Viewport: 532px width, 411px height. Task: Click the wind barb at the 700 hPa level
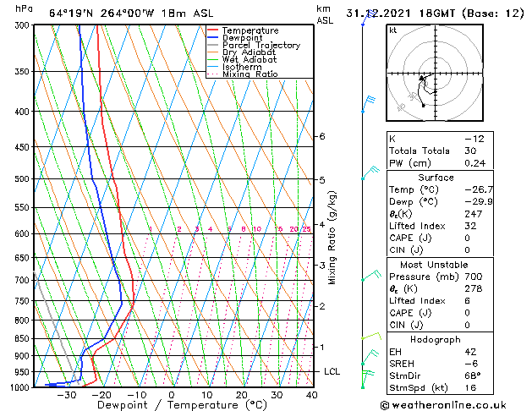tap(371, 276)
